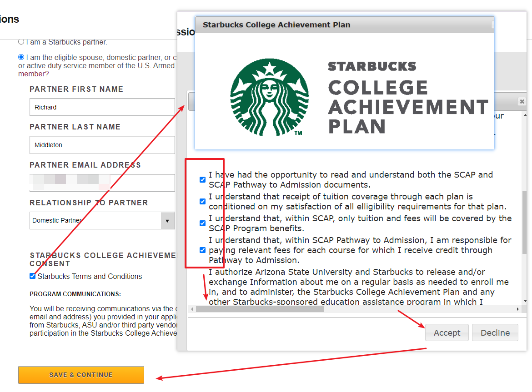The image size is (532, 392).
Task: Toggle the Starbucks Terms and Conditions checkbox
Action: [x=33, y=276]
